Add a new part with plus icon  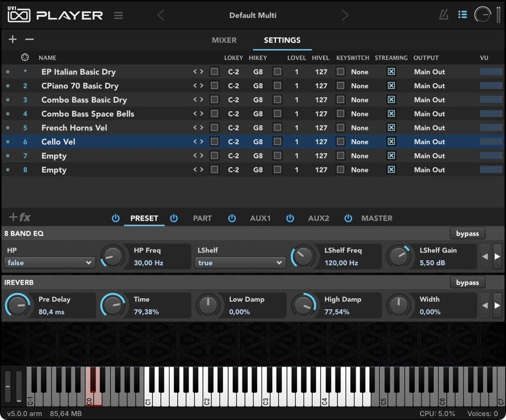[x=13, y=39]
